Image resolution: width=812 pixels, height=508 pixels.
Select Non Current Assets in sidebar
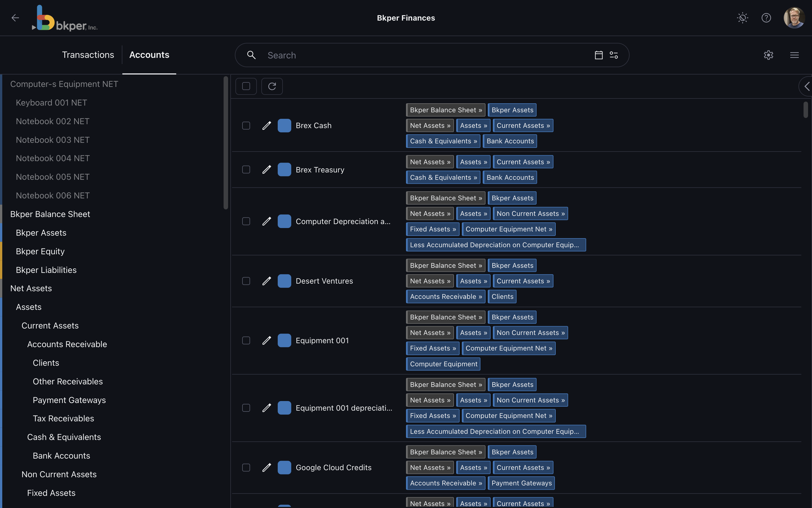59,474
